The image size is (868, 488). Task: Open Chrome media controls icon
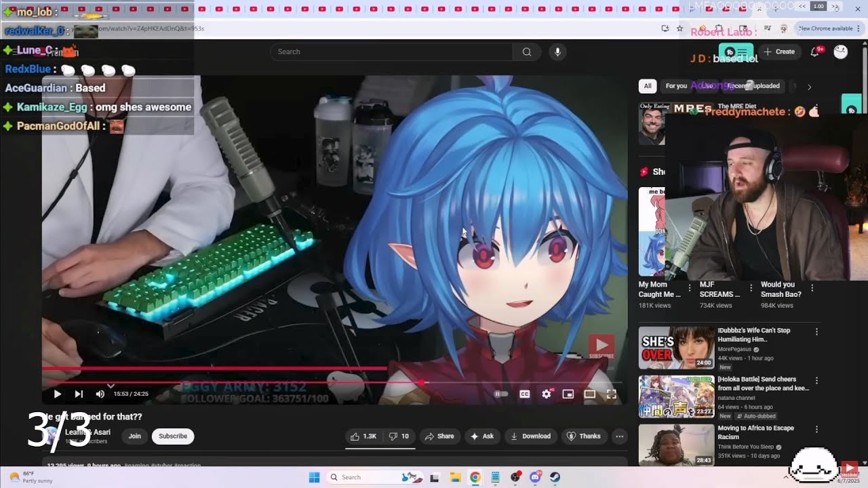point(768,28)
